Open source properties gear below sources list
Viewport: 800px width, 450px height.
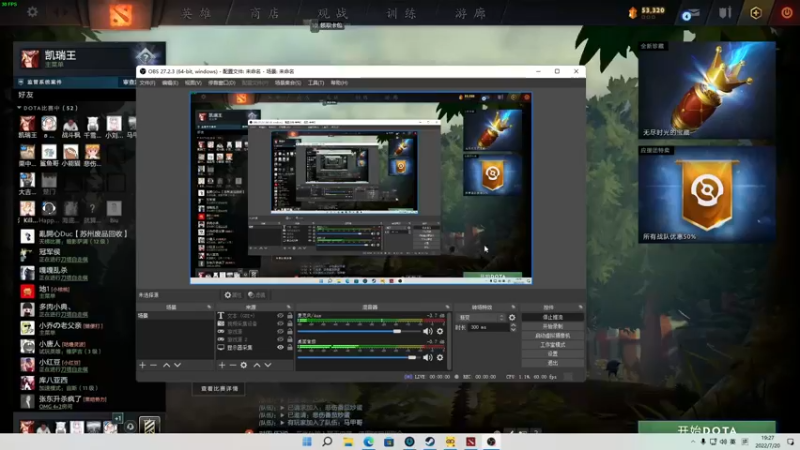[x=244, y=365]
